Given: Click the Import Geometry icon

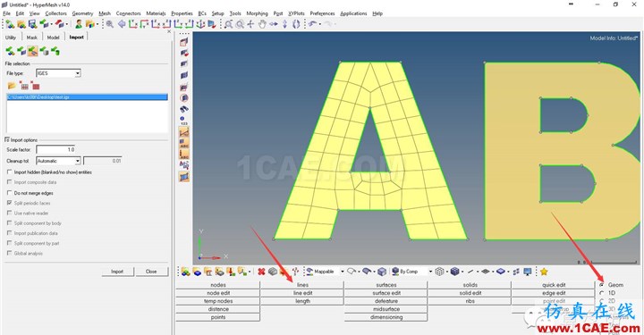Looking at the screenshot, I should tap(33, 51).
